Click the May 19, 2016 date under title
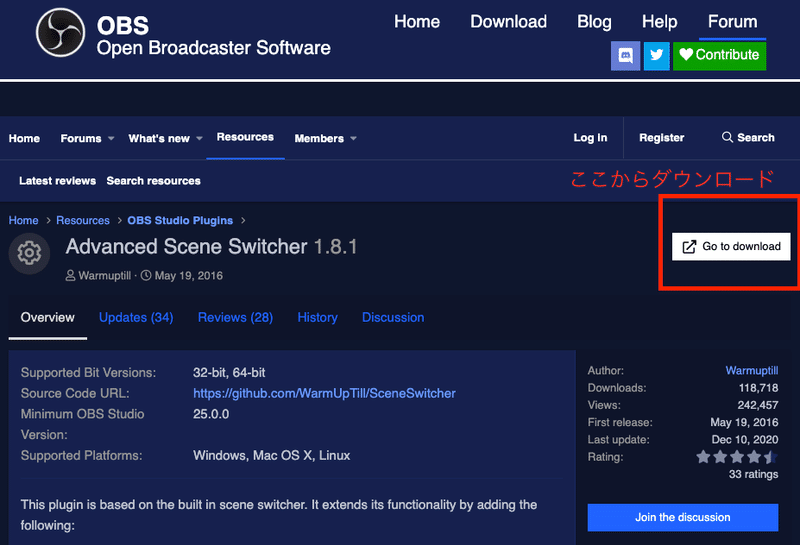Viewport: 800px width, 545px height. (189, 276)
